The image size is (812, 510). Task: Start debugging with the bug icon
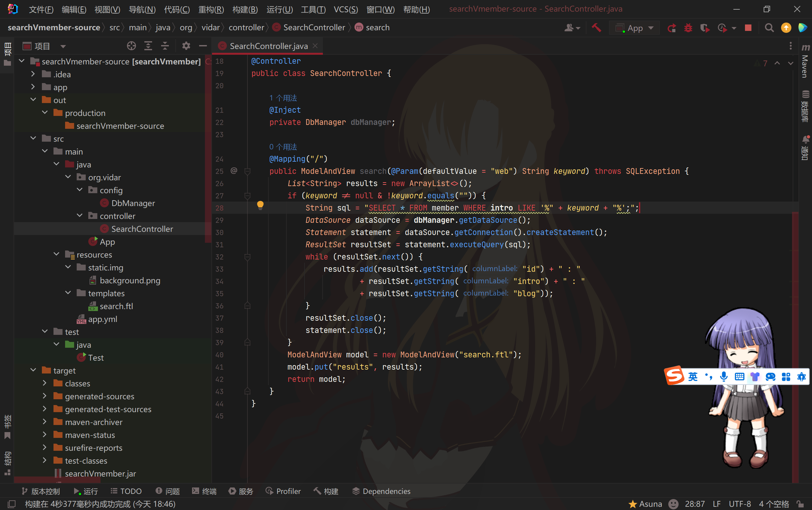point(688,28)
